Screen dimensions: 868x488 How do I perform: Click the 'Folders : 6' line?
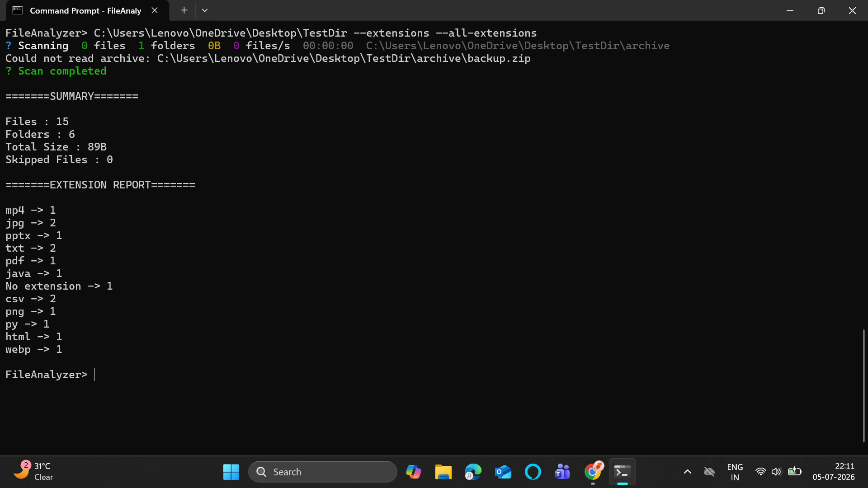40,134
